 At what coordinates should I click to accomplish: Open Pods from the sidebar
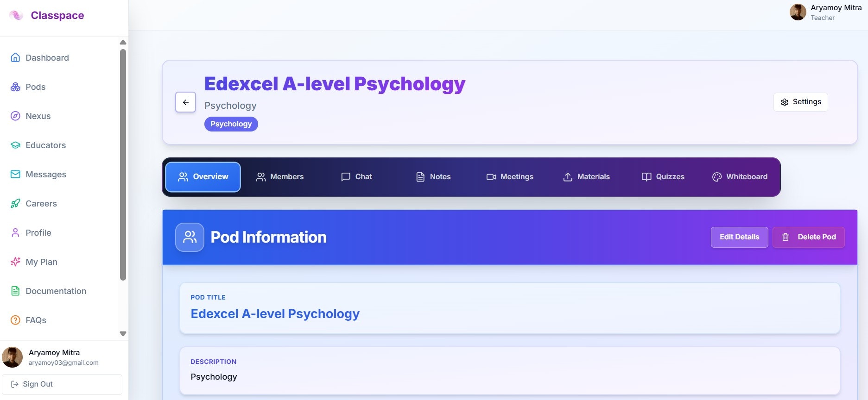click(x=59, y=87)
